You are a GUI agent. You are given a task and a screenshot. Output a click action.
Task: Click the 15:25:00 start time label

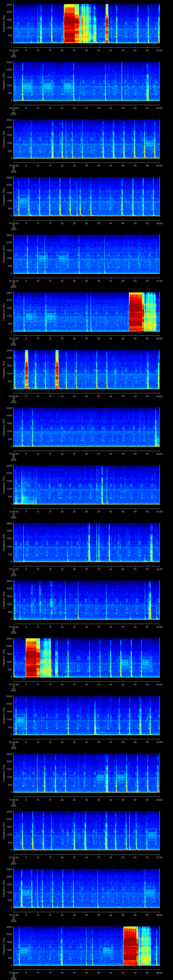click(x=13, y=223)
